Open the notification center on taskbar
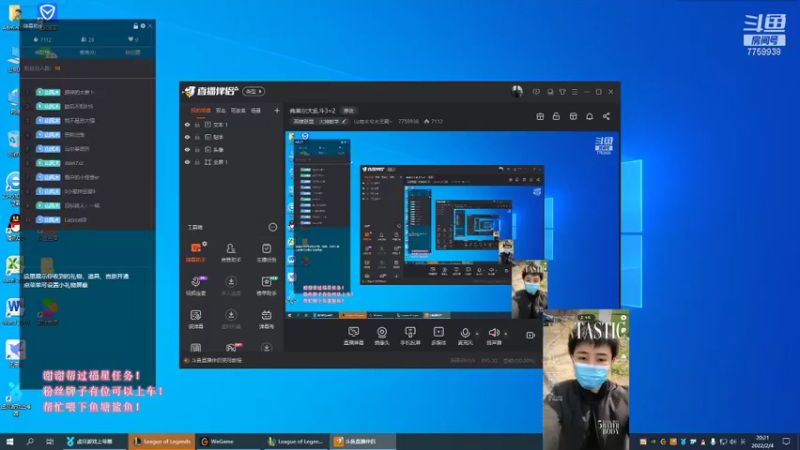 786,441
